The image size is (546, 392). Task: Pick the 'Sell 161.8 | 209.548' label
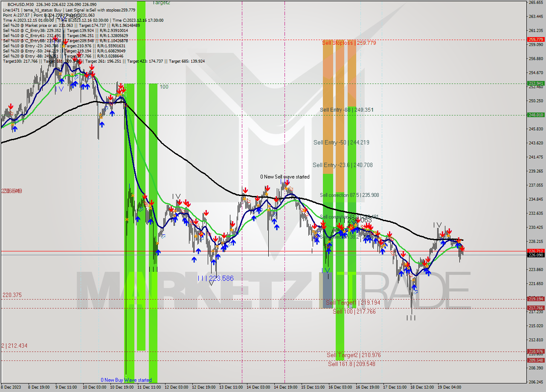pos(351,364)
